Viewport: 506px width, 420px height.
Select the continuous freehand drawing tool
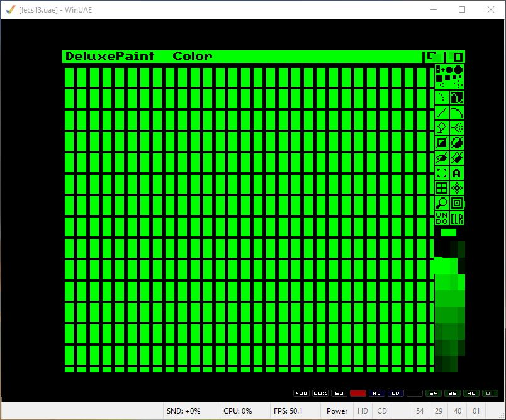(457, 97)
